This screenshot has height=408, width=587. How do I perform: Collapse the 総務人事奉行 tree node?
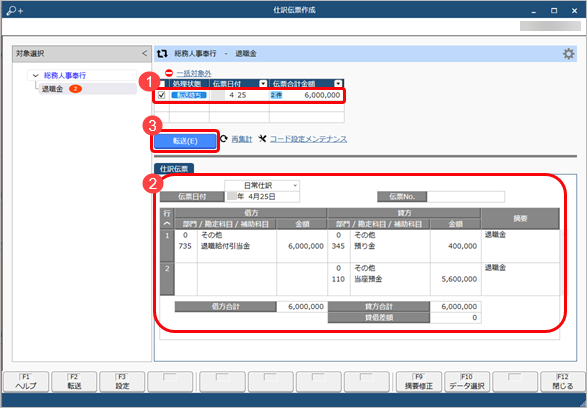36,76
